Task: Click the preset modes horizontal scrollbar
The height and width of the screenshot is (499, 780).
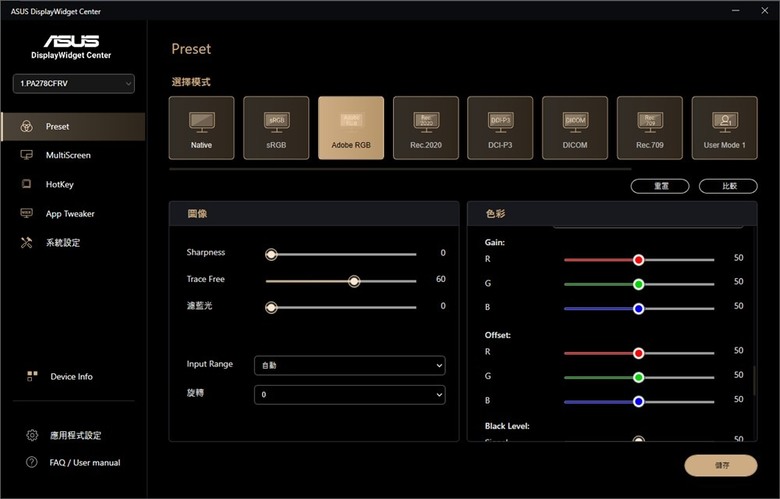Action: click(400, 169)
